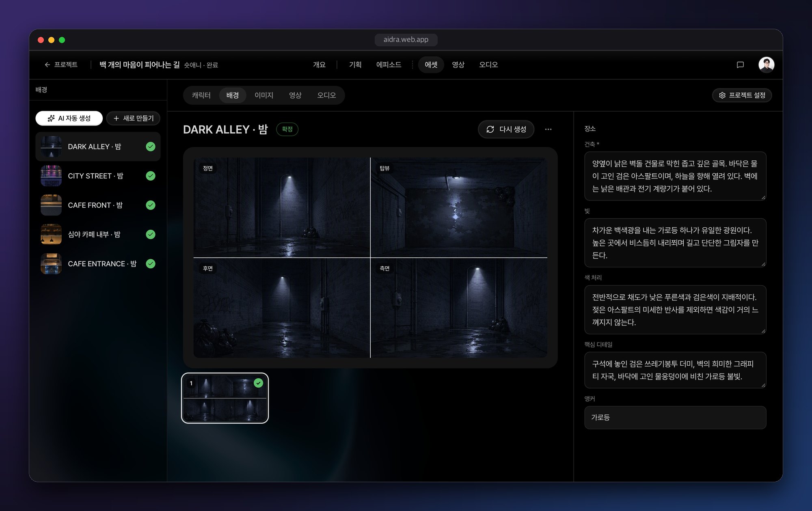Open the user profile avatar

point(766,65)
